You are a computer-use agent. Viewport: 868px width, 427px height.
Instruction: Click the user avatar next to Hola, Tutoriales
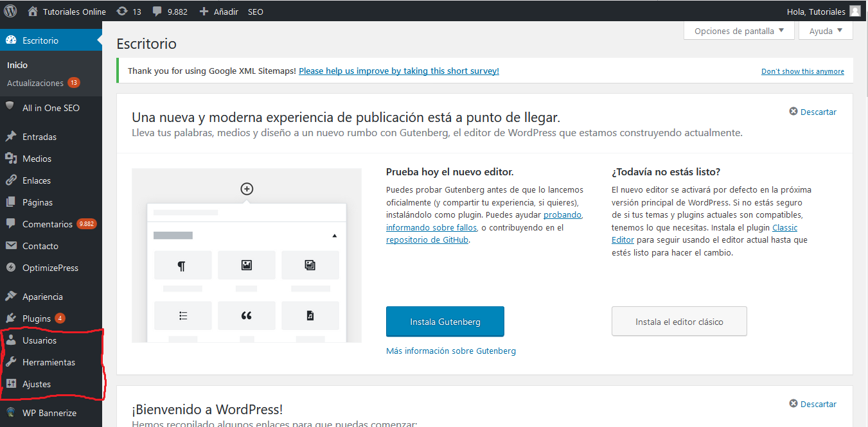855,11
